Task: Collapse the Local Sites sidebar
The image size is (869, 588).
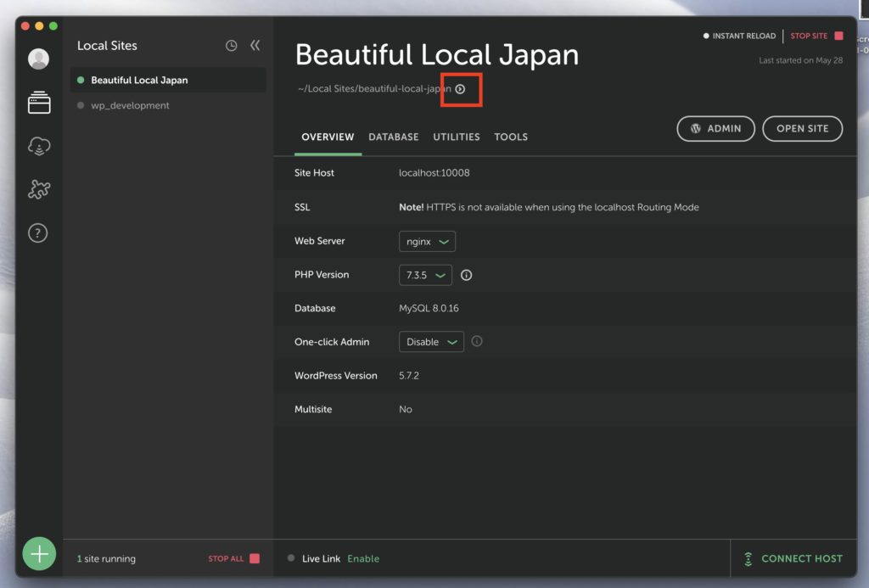Action: click(x=255, y=45)
